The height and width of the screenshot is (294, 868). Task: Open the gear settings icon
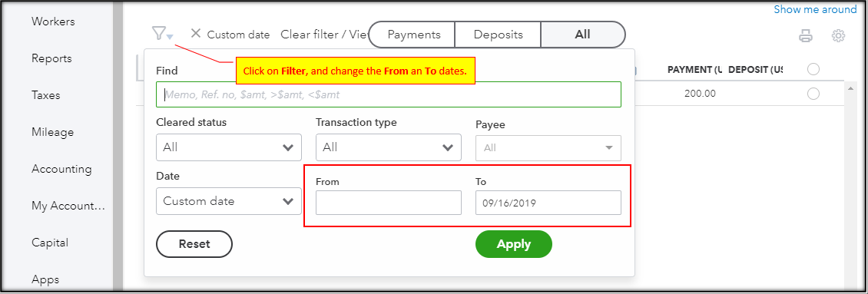(x=838, y=36)
